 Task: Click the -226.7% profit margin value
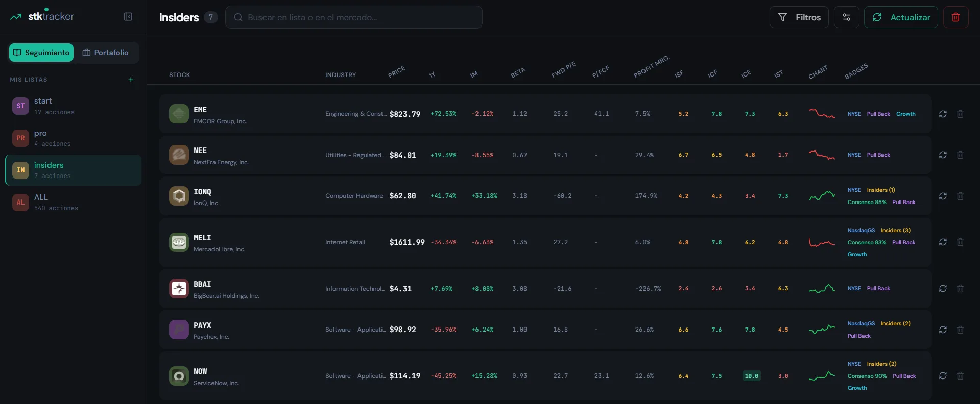coord(648,289)
